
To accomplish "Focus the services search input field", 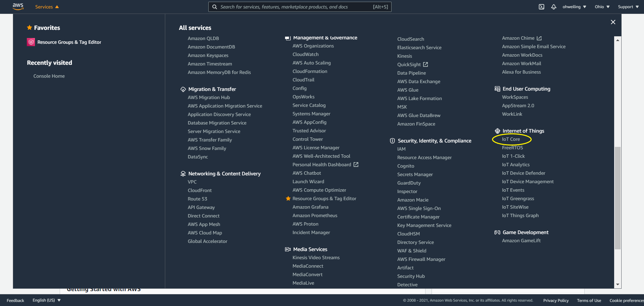I will coord(300,7).
